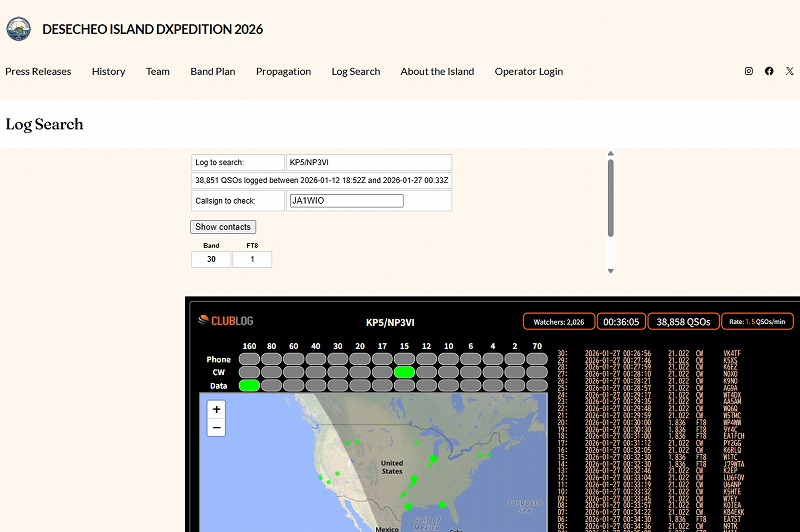
Task: Open the Facebook social icon
Action: [769, 72]
